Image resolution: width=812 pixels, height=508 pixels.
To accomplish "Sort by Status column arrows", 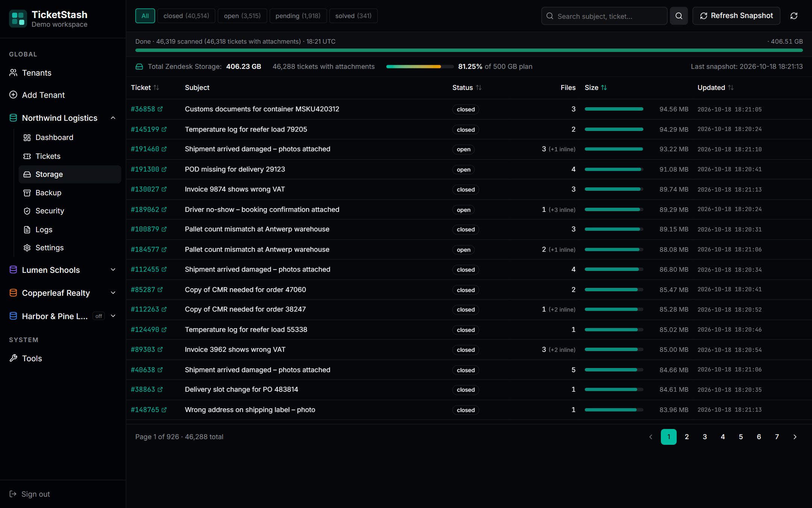I will 479,88.
